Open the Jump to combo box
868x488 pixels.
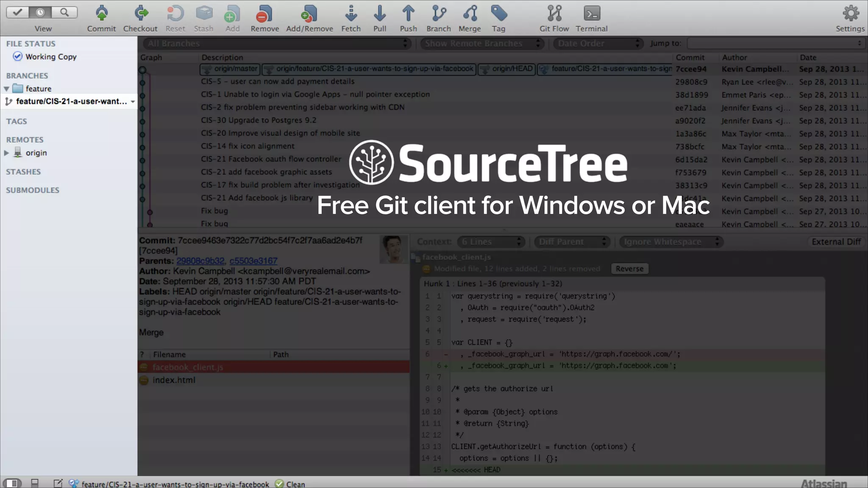click(776, 43)
